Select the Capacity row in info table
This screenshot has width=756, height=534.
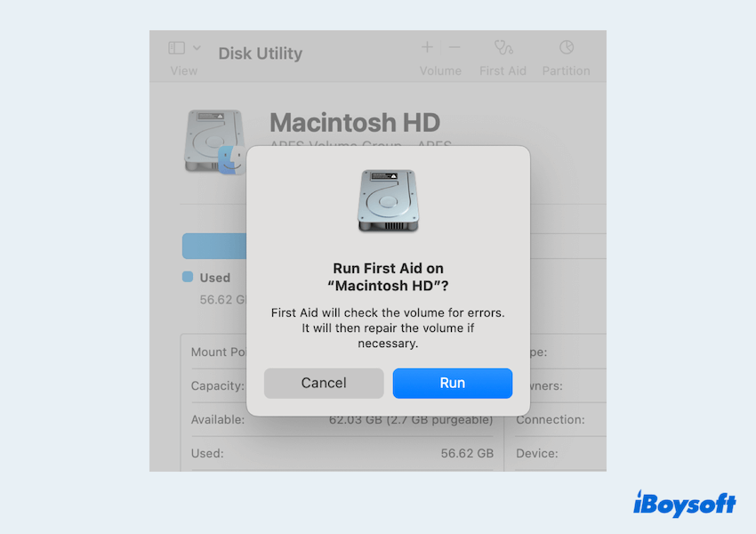tap(217, 386)
